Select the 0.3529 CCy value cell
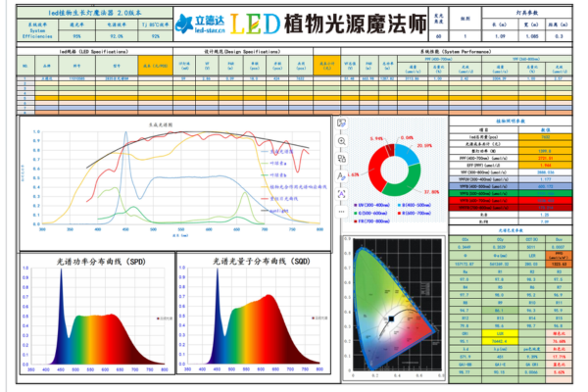This screenshot has height=392, width=588. point(500,247)
